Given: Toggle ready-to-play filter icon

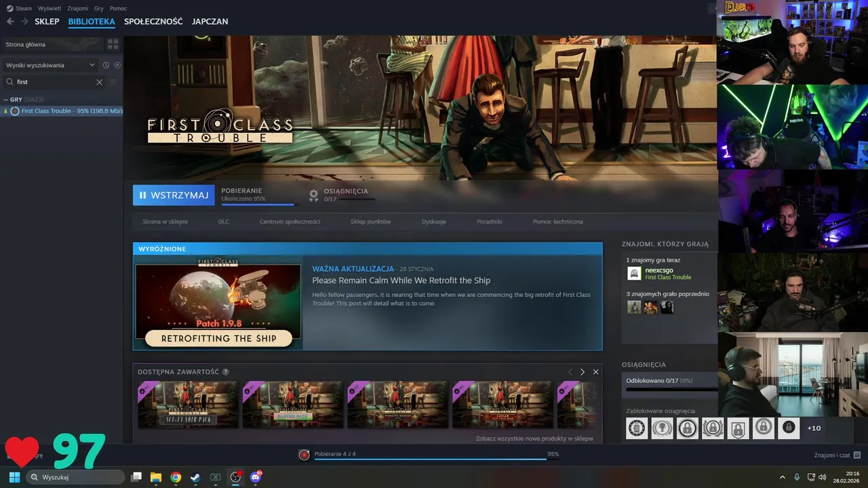Looking at the screenshot, I should [x=117, y=65].
